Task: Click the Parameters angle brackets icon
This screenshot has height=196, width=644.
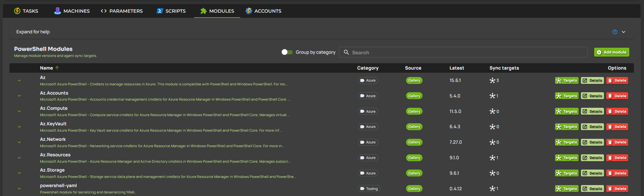Action: point(104,11)
